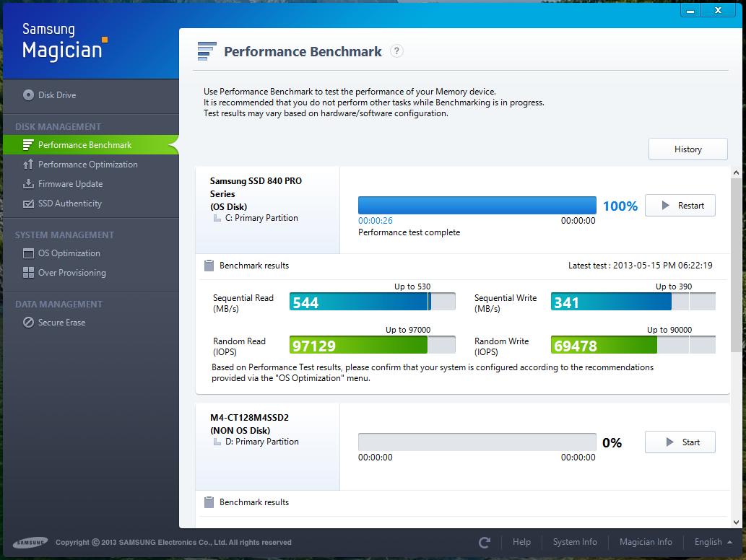Select 'C: Primary Partition' text
Viewport: 746px width, 560px height.
pos(261,218)
